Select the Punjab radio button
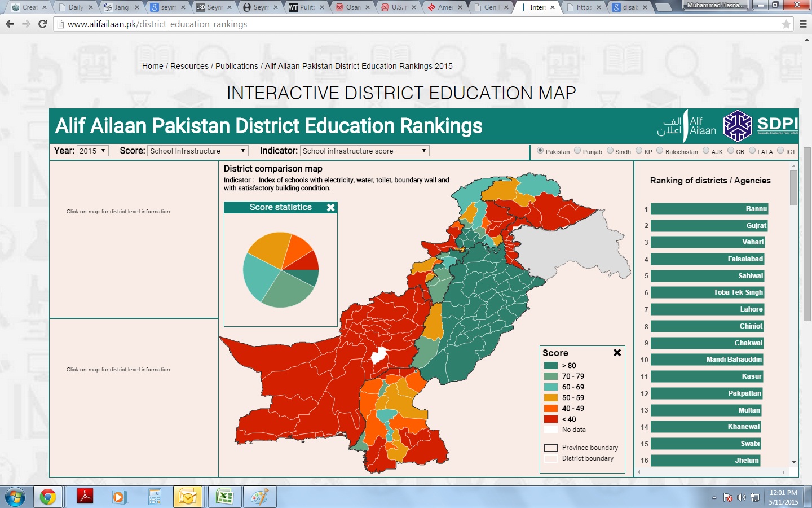 point(577,151)
